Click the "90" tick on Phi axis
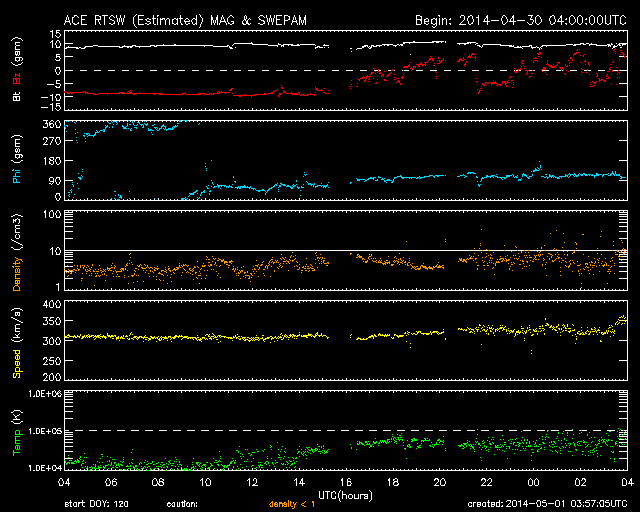This screenshot has height=512, width=640. 55,181
